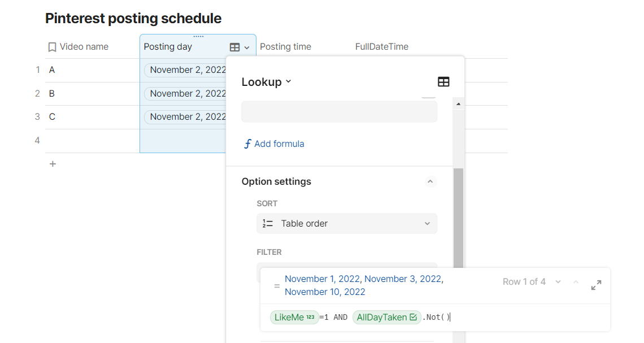Click the LikeMe column chip in formula

click(x=294, y=318)
